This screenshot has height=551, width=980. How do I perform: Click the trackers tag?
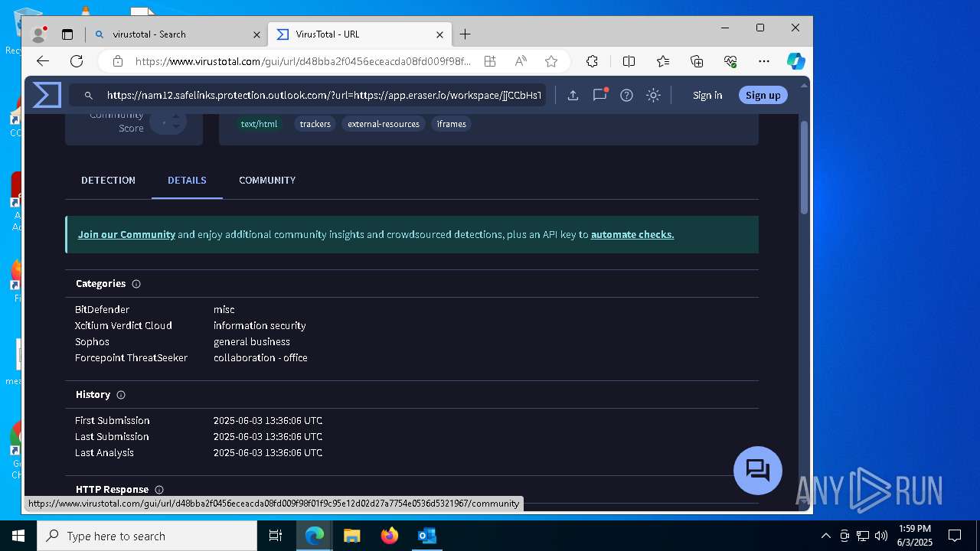[x=315, y=124]
